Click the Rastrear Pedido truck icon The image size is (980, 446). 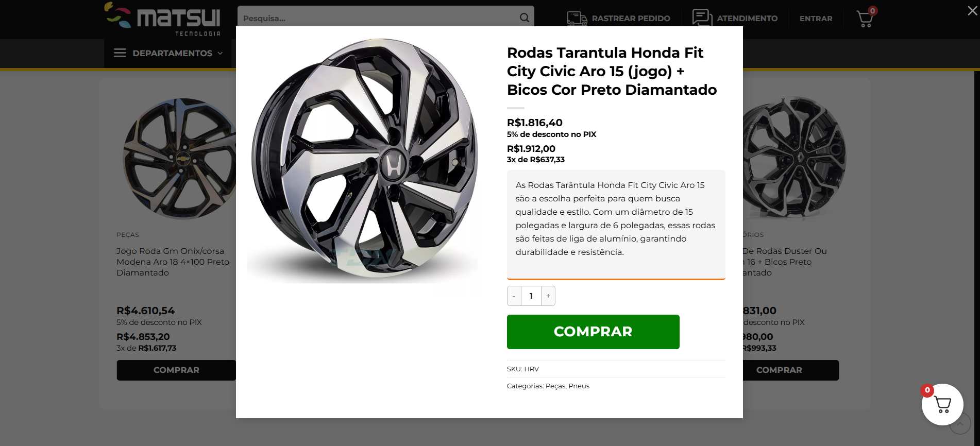pos(577,19)
